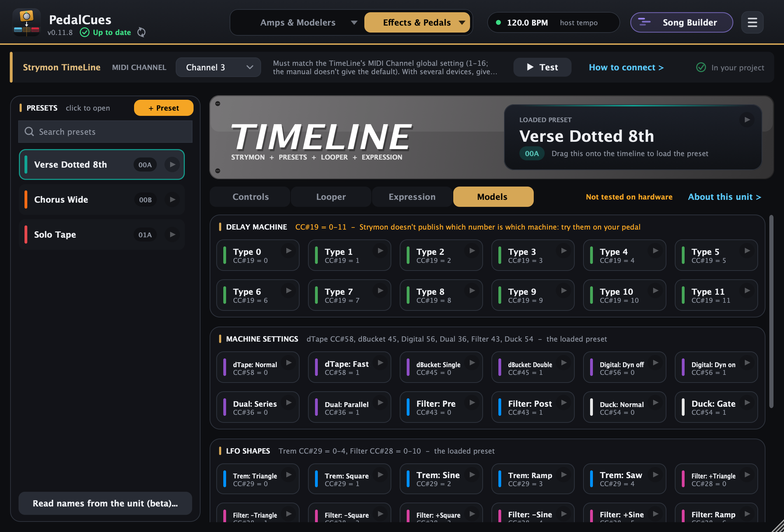Screen dimensions: 784x532
Task: Click the check-for-updates refresh icon
Action: click(x=141, y=32)
